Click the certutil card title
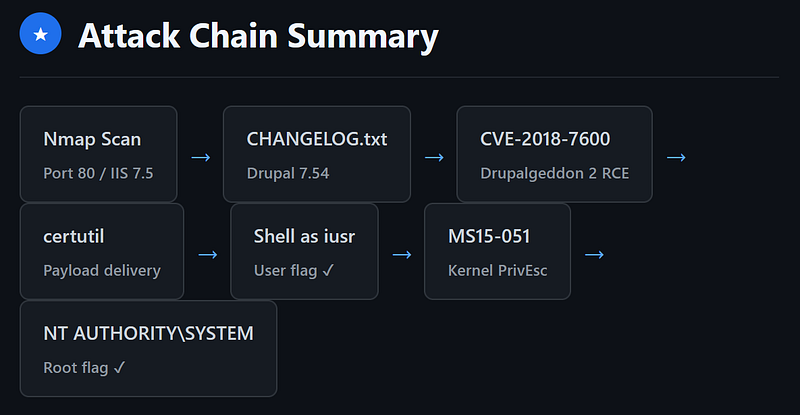The height and width of the screenshot is (415, 800). [x=74, y=236]
